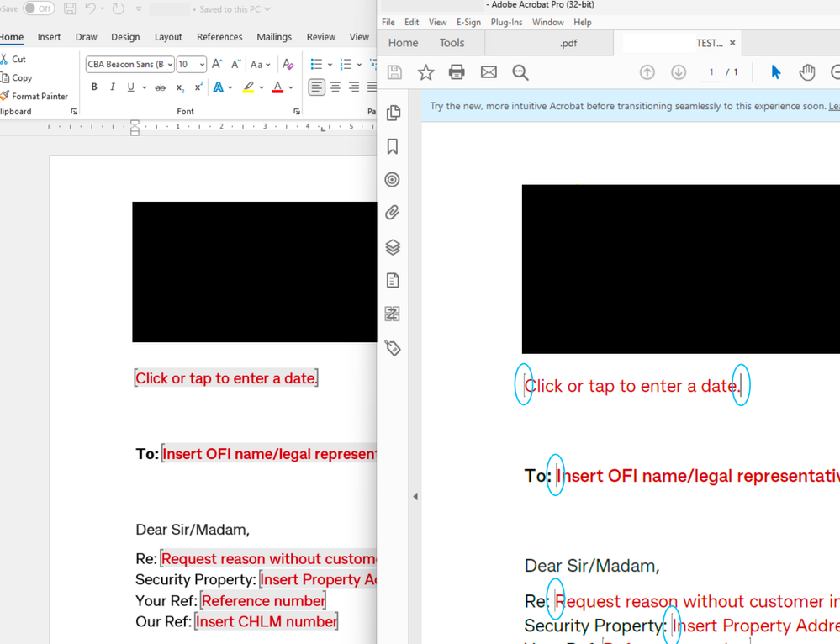Select the Hand pan tool in Acrobat
840x644 pixels.
[806, 71]
